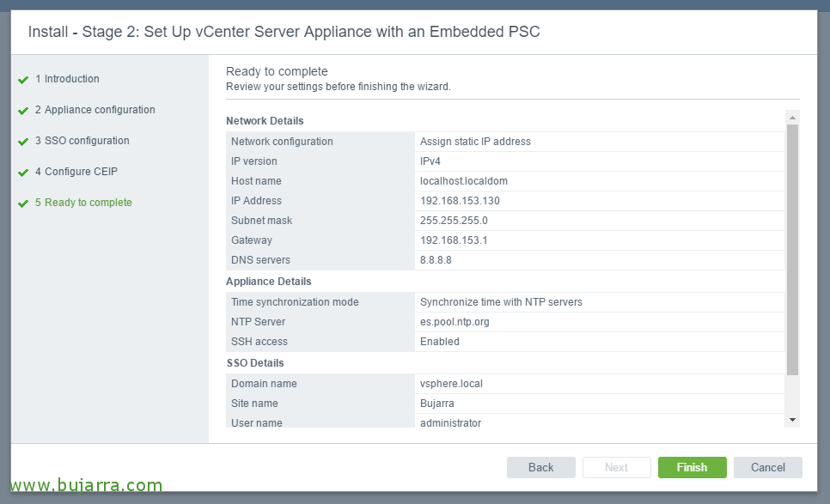
Task: Click the Appliance Details section heading
Action: point(268,282)
